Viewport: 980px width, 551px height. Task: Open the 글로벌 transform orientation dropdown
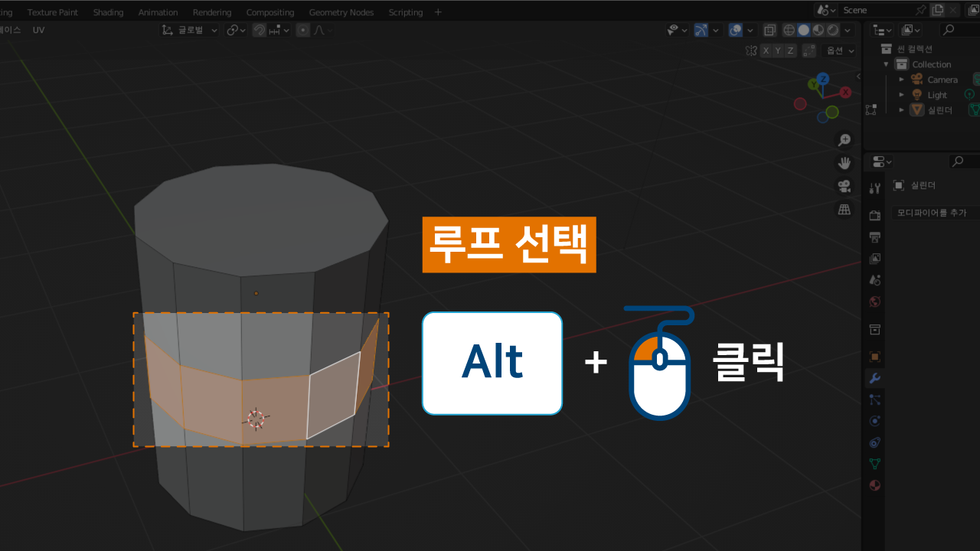[x=189, y=31]
